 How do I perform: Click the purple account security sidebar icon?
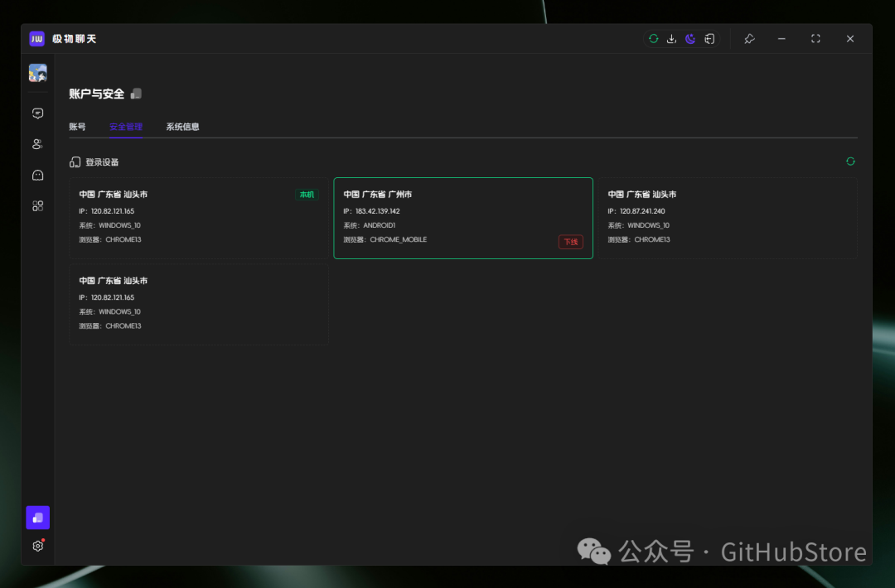click(37, 518)
